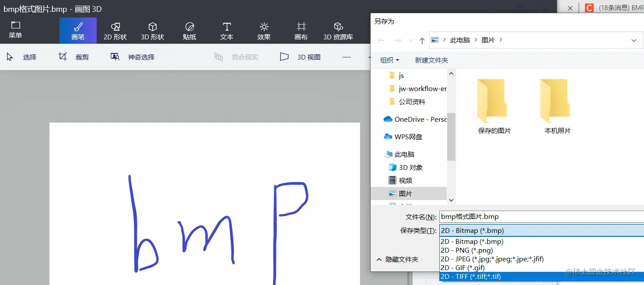Click navigation pane scroll up arrow
The image size is (644, 285).
[451, 74]
